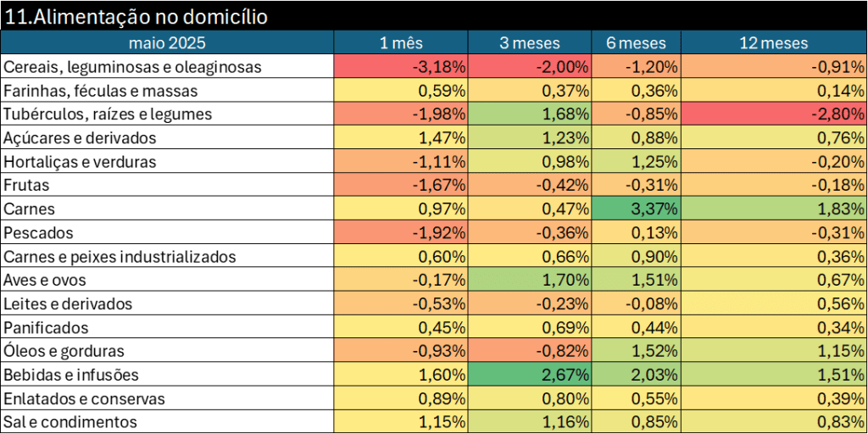Select the green 2,67% cell
Screen dimensions: 868x434
530,375
